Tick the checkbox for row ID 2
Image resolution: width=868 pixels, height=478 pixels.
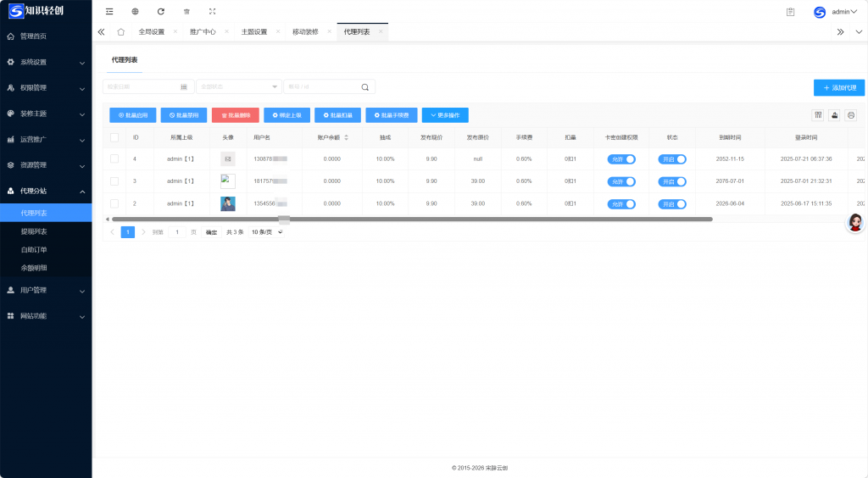(114, 203)
